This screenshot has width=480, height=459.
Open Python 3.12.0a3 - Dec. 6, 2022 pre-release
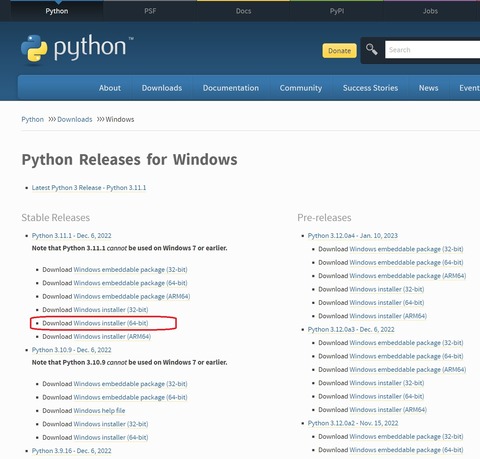(351, 329)
